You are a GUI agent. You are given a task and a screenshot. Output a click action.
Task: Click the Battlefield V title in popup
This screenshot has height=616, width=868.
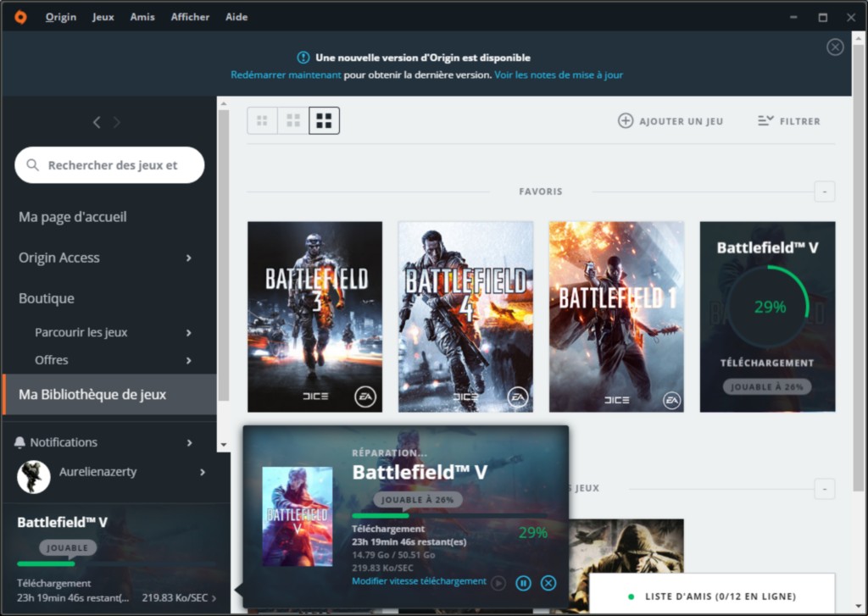tap(420, 472)
